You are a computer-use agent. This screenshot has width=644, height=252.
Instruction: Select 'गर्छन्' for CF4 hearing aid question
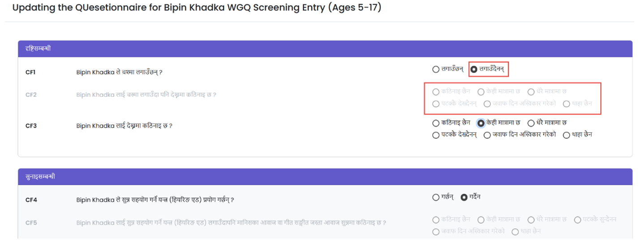tap(436, 197)
